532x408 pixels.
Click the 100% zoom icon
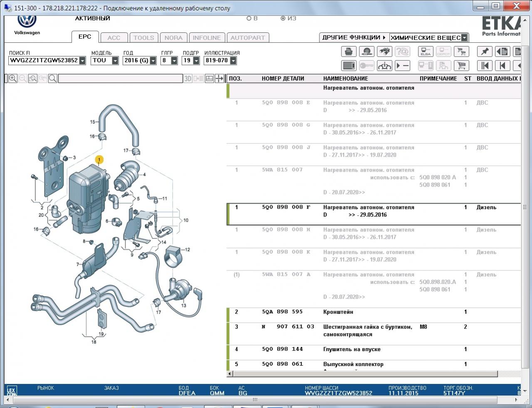pos(43,79)
